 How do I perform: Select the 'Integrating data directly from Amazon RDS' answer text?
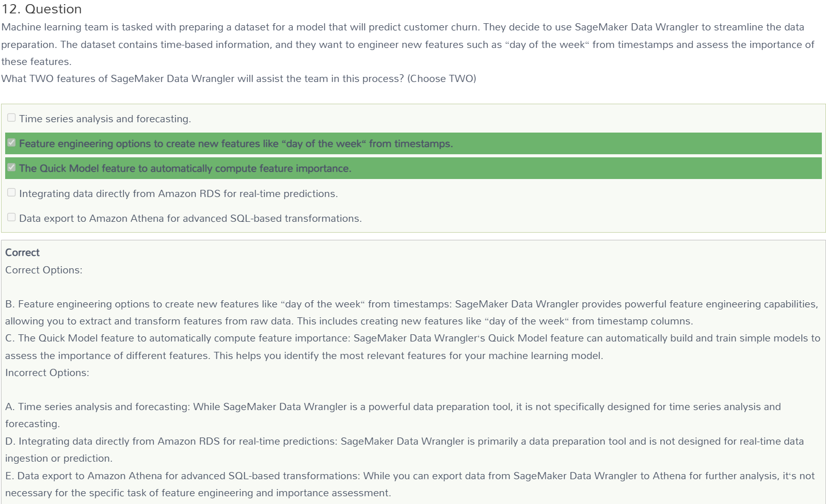point(178,193)
